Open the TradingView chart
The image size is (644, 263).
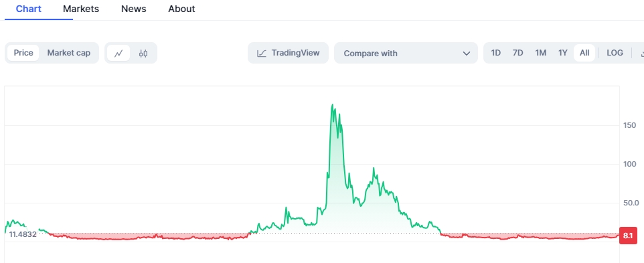288,53
